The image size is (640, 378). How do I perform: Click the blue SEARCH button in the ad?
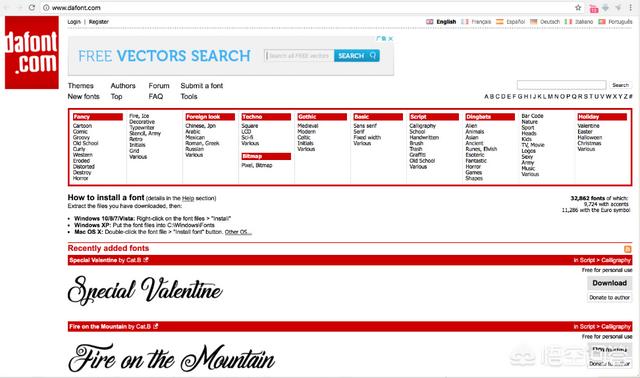coord(357,56)
